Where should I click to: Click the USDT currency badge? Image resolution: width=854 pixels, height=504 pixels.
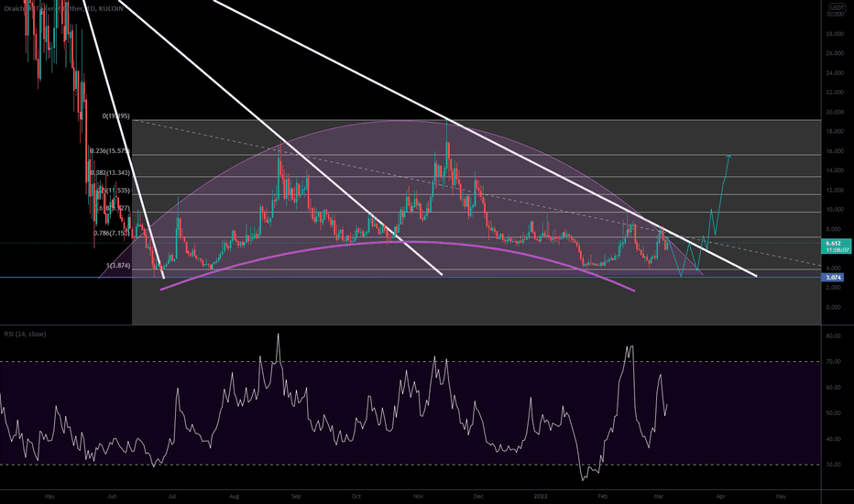[x=836, y=7]
